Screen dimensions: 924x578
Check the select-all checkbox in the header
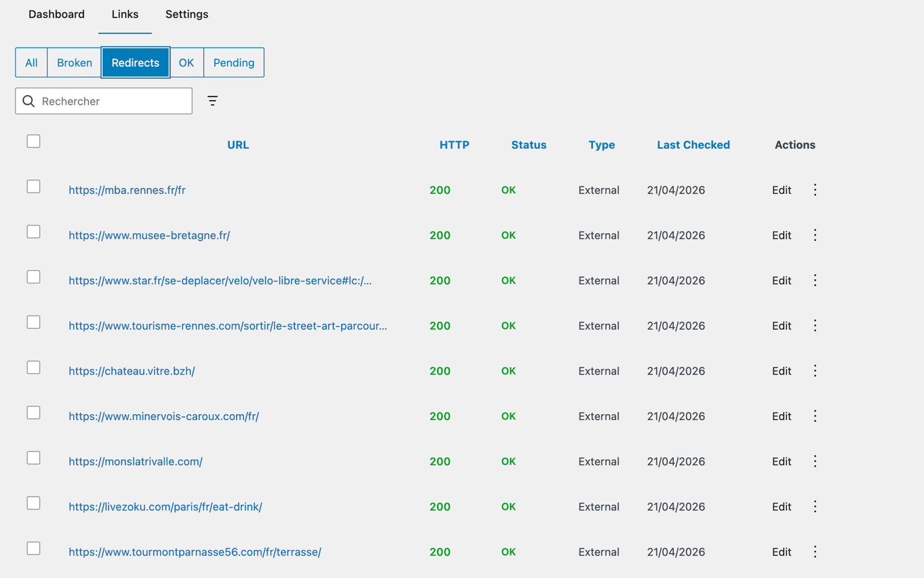coord(33,141)
